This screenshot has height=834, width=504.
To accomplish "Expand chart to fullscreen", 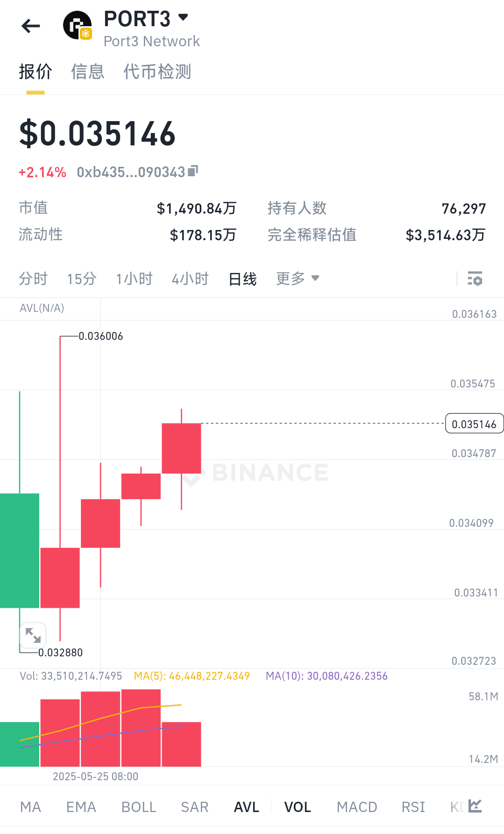I will coord(33,635).
